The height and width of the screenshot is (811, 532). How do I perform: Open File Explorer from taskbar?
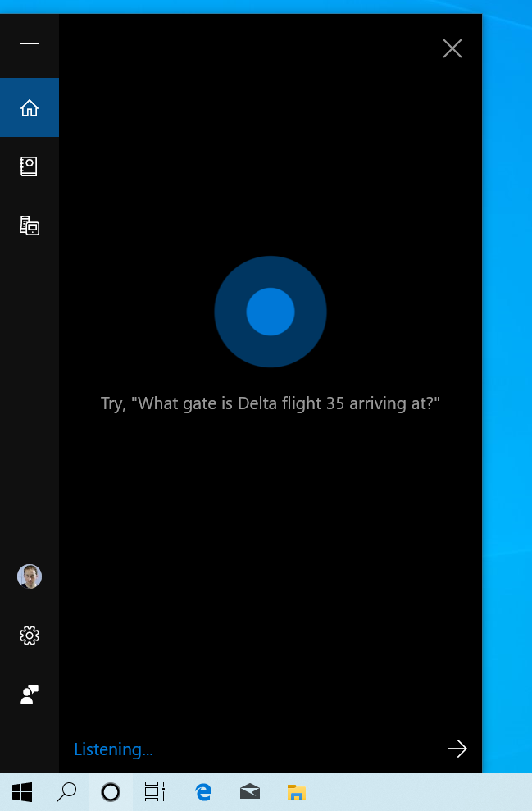(x=296, y=792)
